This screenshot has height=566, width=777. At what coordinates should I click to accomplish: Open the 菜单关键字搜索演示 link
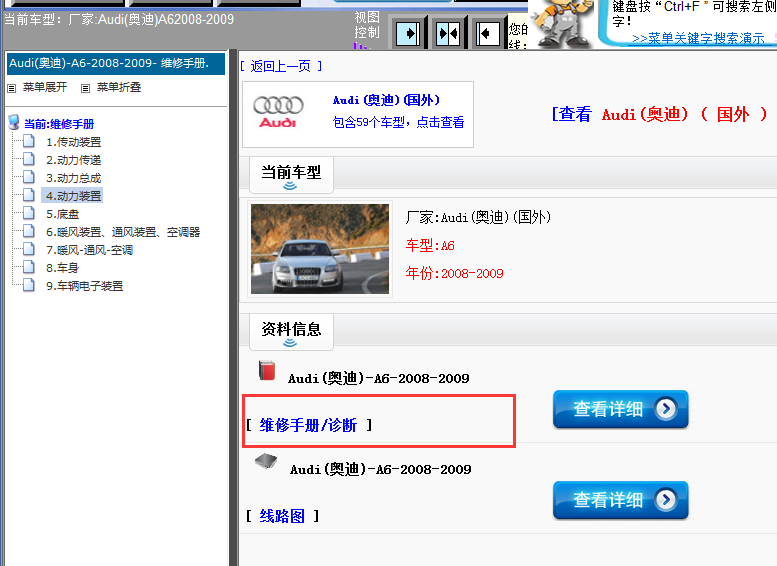click(698, 38)
